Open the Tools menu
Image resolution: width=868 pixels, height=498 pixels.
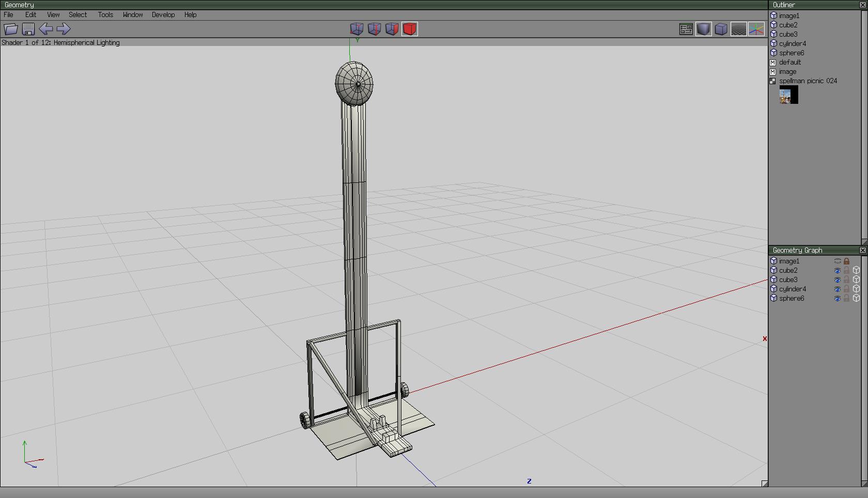(105, 14)
